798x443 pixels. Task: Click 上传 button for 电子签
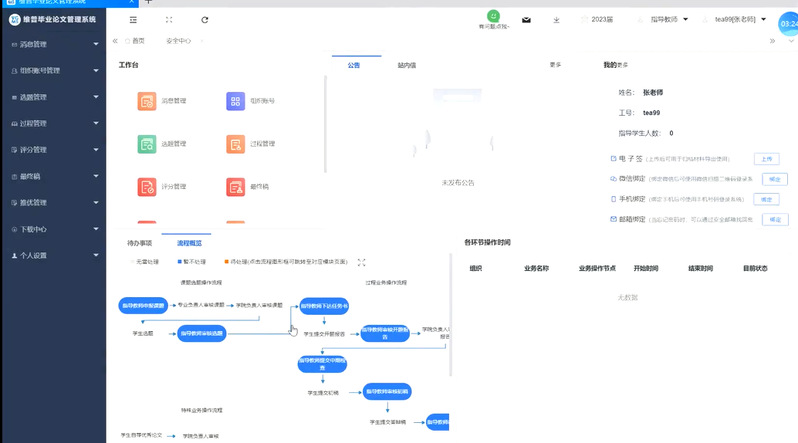tap(766, 159)
